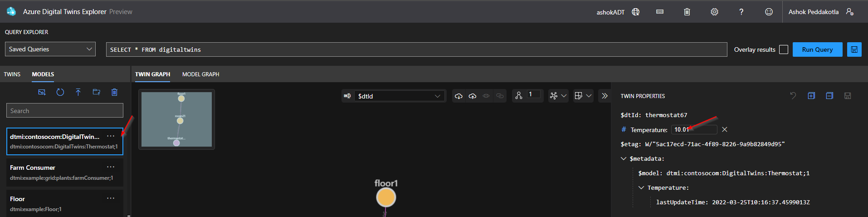Edit the Temperature value field

tap(694, 129)
